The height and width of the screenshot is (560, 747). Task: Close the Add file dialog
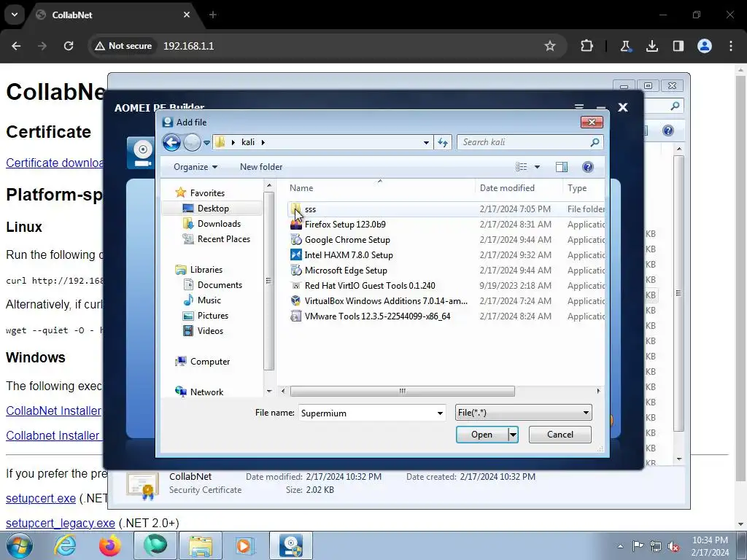point(592,122)
